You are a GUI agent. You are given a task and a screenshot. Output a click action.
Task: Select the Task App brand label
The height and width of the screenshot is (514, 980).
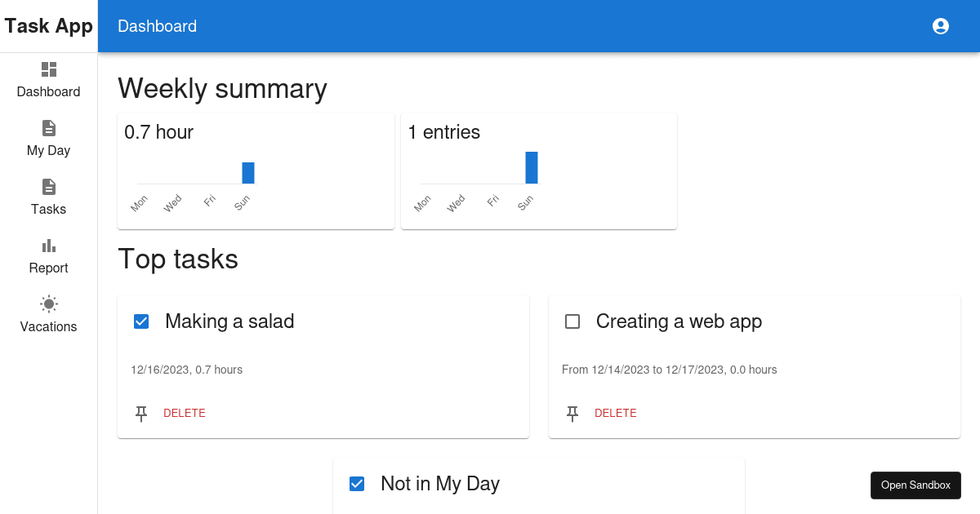pos(48,25)
